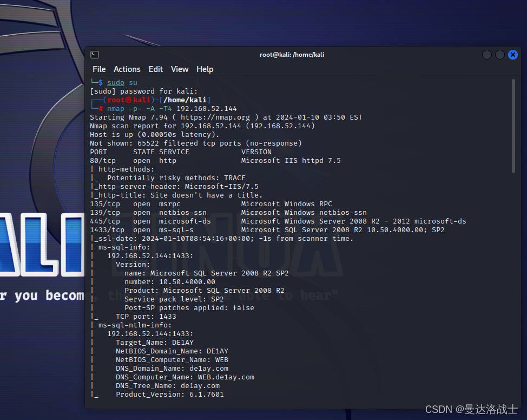
Task: Open the File menu
Action: [99, 69]
